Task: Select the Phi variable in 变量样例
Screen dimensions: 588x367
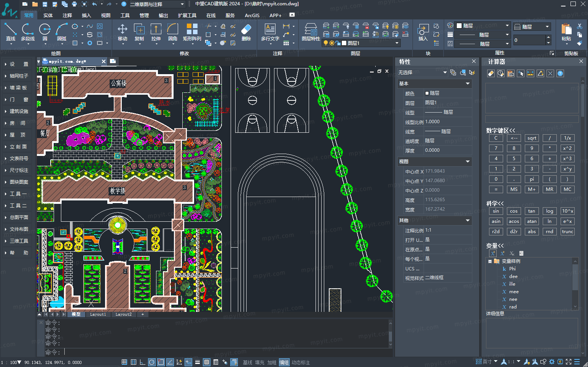Action: point(512,269)
